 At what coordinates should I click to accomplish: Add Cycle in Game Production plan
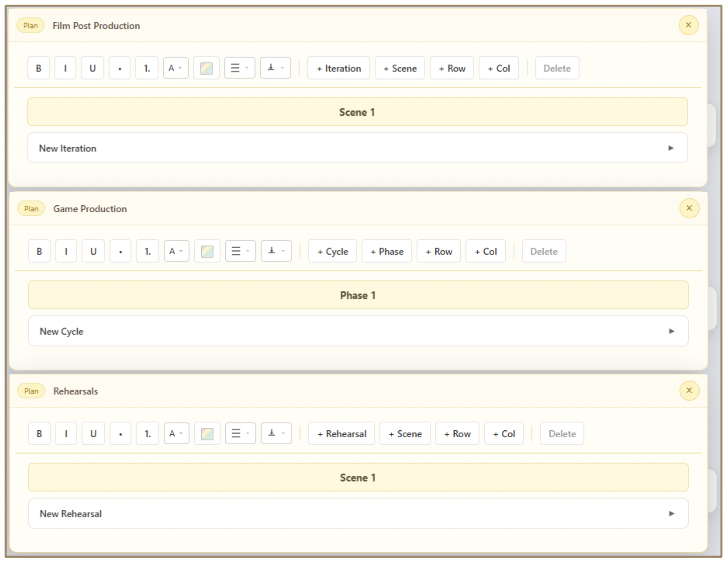click(x=332, y=251)
